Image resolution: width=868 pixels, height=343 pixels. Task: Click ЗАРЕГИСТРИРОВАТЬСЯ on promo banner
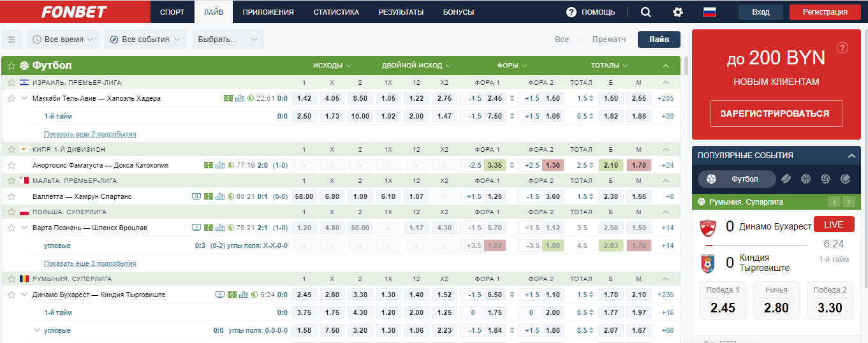point(775,113)
